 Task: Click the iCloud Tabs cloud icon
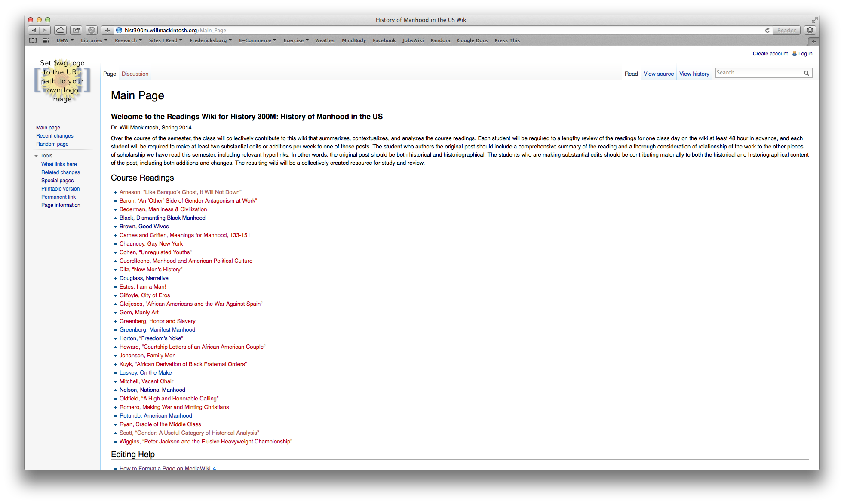tap(61, 30)
